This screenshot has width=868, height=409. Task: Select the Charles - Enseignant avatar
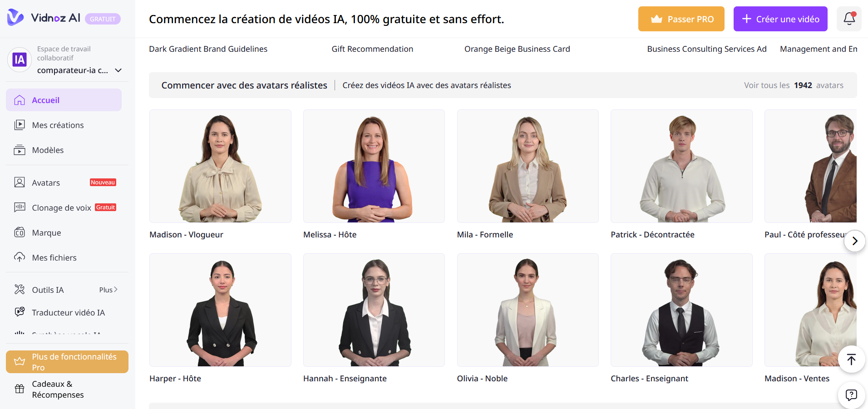tap(681, 310)
